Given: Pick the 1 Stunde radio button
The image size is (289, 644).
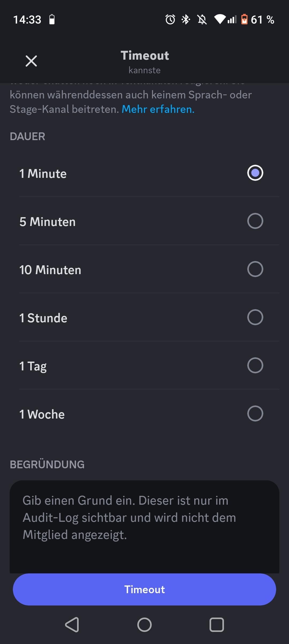Looking at the screenshot, I should coord(255,317).
